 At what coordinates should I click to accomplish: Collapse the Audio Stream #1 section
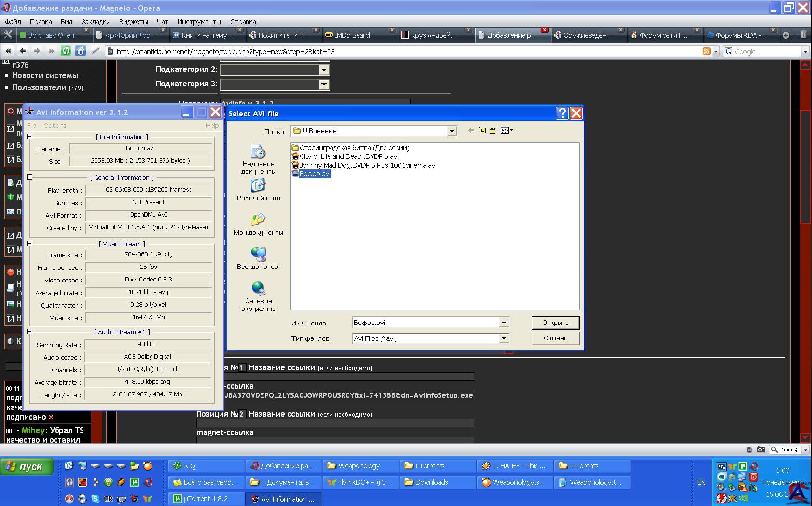pyautogui.click(x=30, y=332)
